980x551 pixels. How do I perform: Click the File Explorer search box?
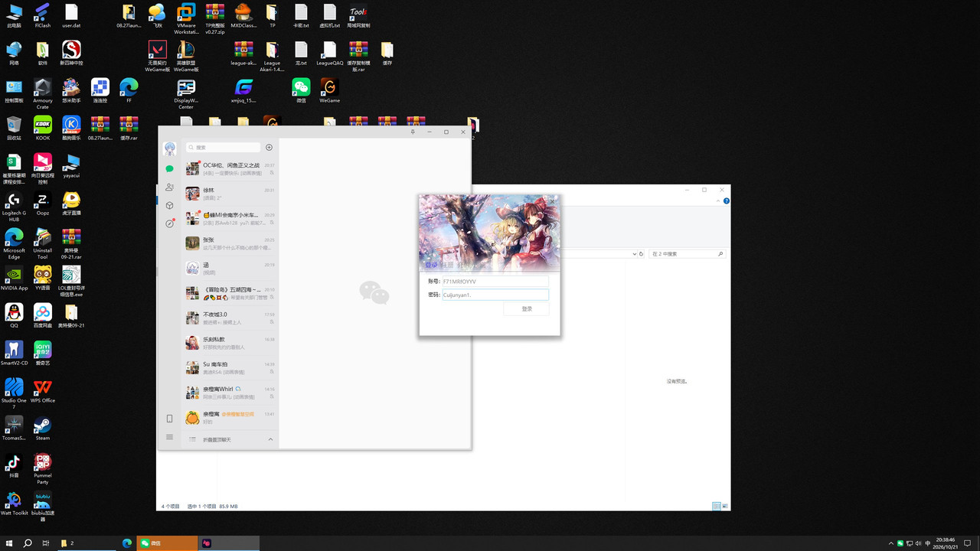pos(687,253)
